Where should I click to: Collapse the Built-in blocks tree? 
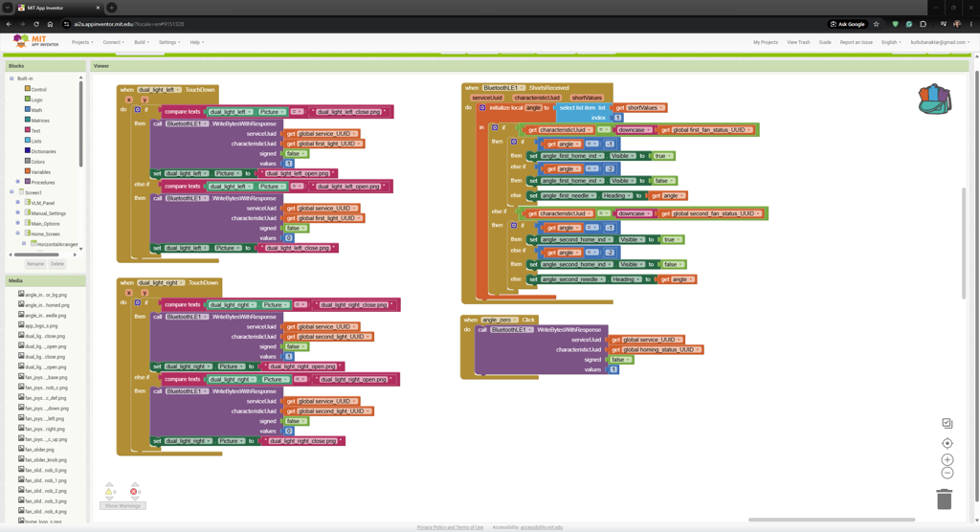[x=11, y=78]
